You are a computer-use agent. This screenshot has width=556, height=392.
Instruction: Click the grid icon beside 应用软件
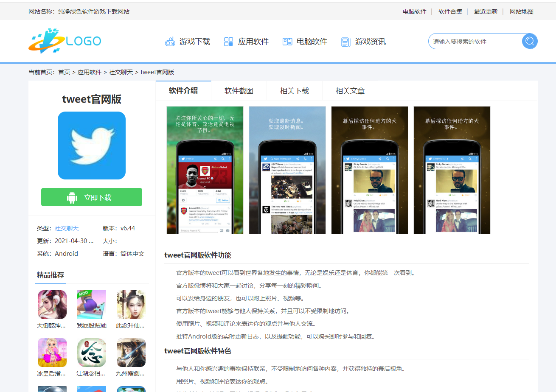pyautogui.click(x=229, y=42)
